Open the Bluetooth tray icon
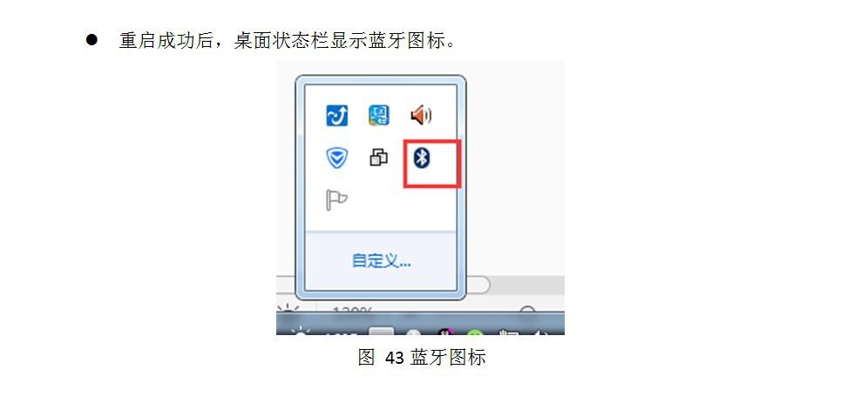The image size is (868, 403). (423, 158)
